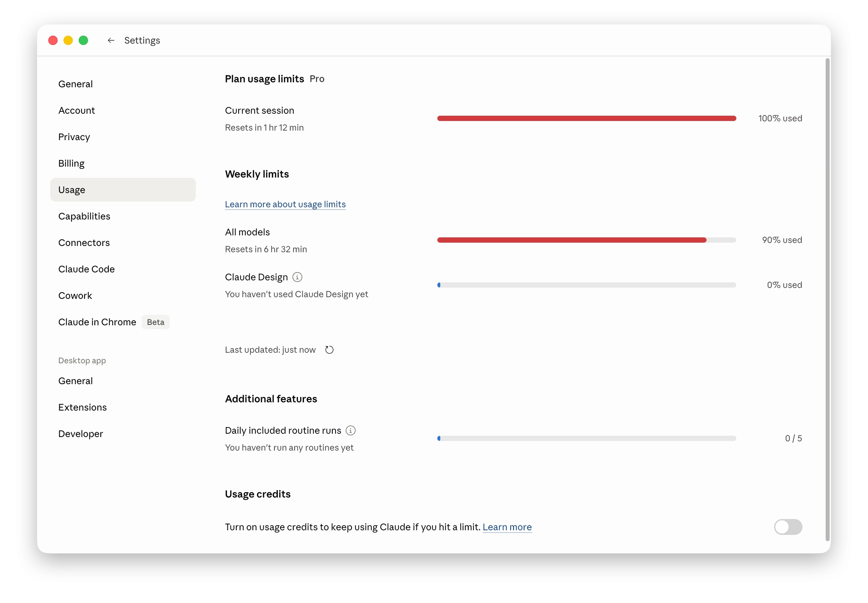The width and height of the screenshot is (868, 603).
Task: Click the '100% used' session value
Action: [x=780, y=119]
